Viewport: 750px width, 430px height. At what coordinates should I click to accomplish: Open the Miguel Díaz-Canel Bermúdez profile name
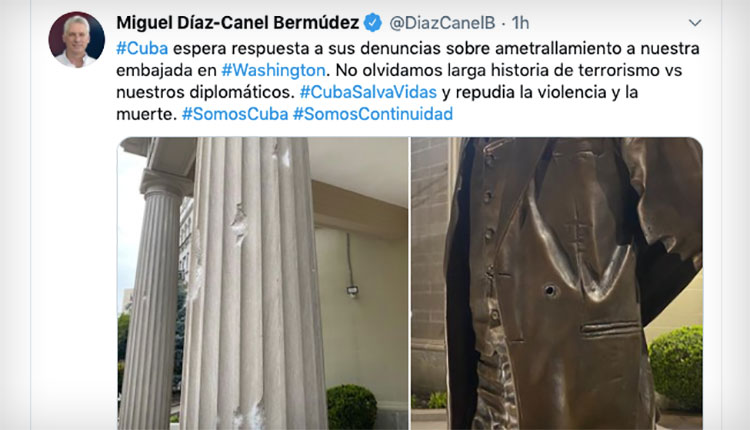coord(238,22)
